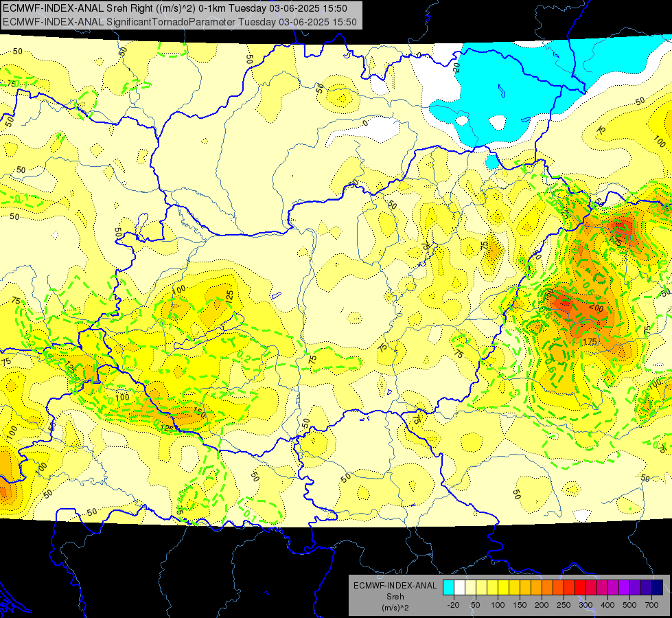672x618 pixels.
Task: Select the dark navy legend swatch after 700
Action: pos(658,587)
